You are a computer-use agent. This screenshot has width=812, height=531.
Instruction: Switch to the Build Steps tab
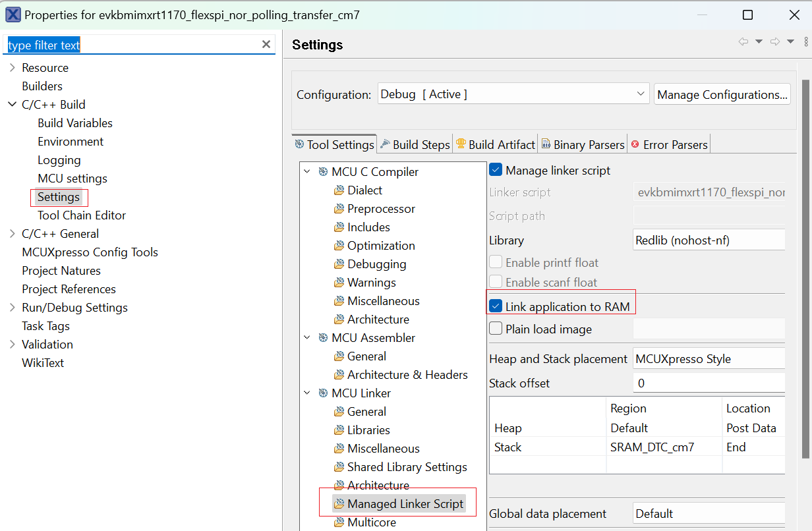(x=415, y=145)
